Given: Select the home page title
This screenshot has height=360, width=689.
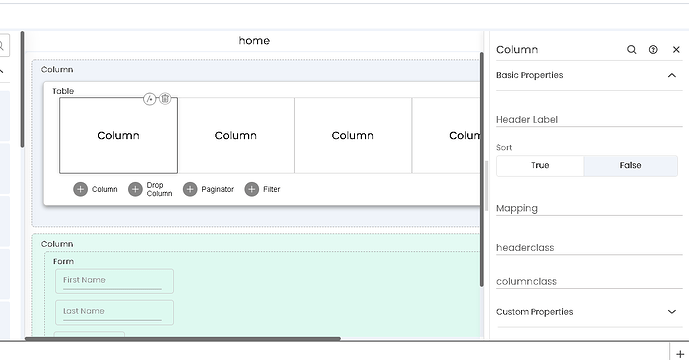Looking at the screenshot, I should (254, 40).
